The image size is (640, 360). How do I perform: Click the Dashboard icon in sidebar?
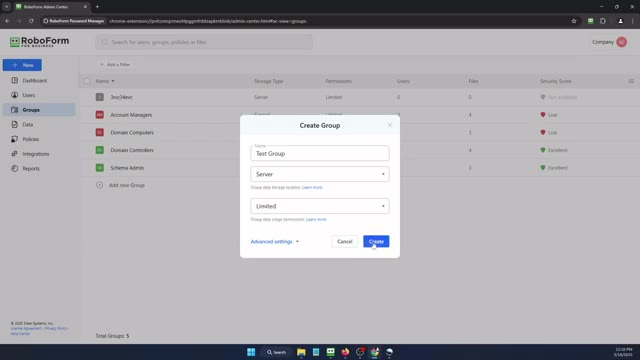coord(15,80)
